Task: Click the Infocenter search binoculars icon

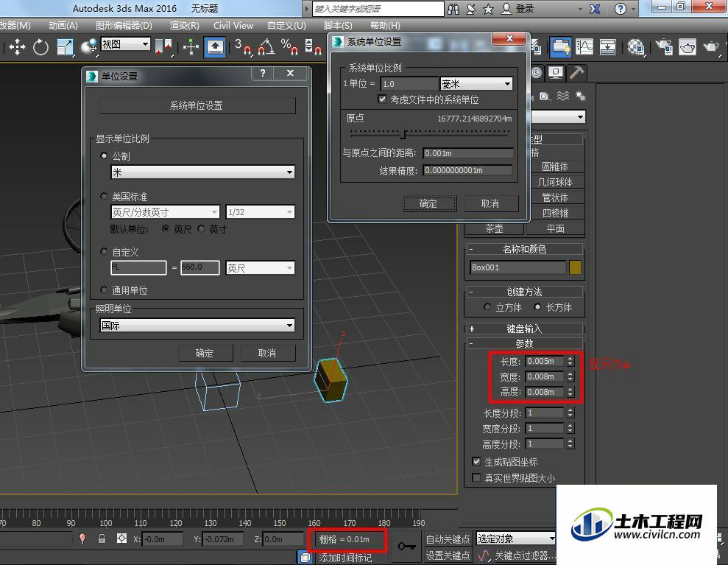Action: click(x=453, y=9)
